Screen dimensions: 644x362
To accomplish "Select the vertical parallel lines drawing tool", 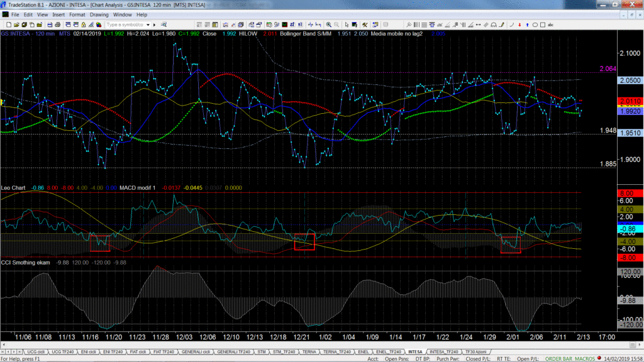I will point(416,25).
